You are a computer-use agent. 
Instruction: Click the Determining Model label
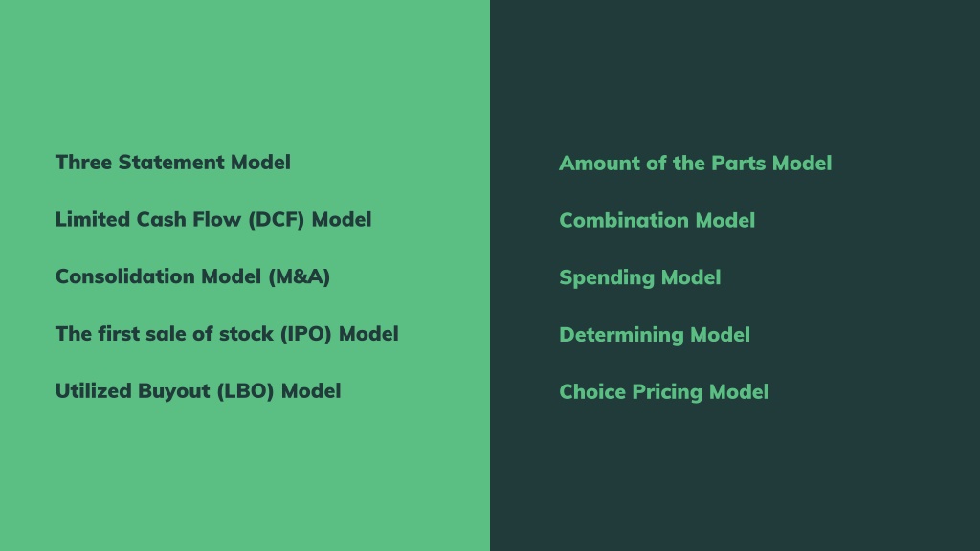click(x=655, y=335)
